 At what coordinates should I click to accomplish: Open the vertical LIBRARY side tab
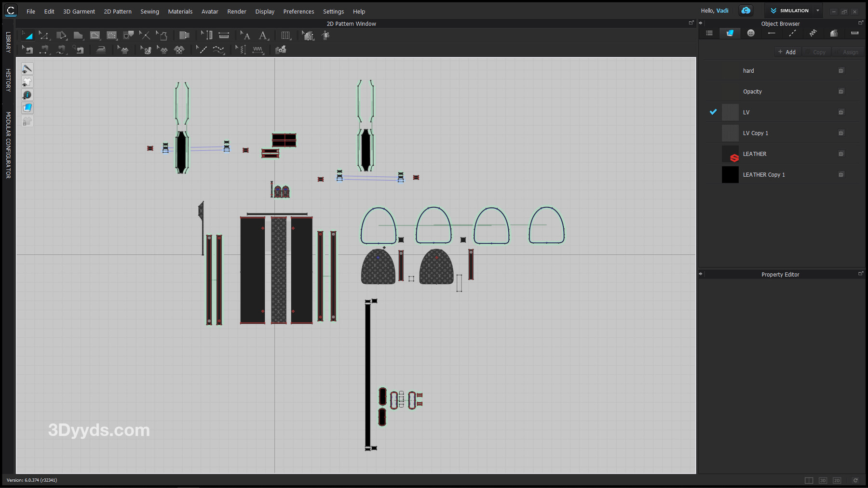point(8,42)
